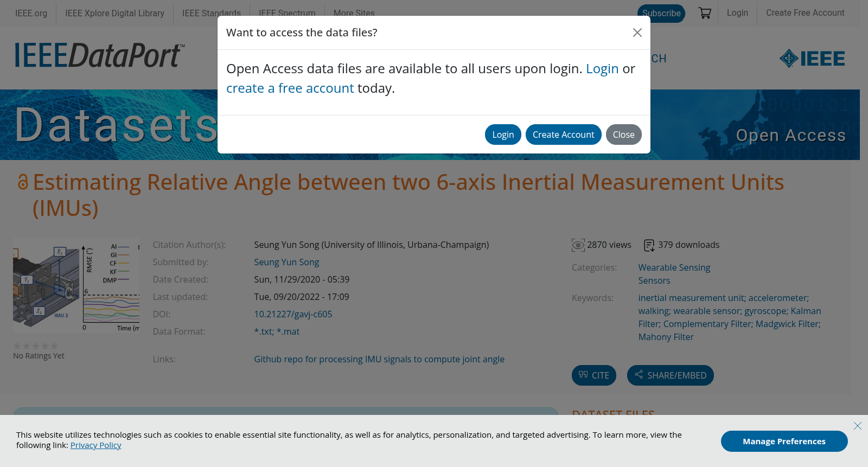Open the dataset preview thumbnail image
Viewport: 868px width, 467px height.
[x=76, y=285]
